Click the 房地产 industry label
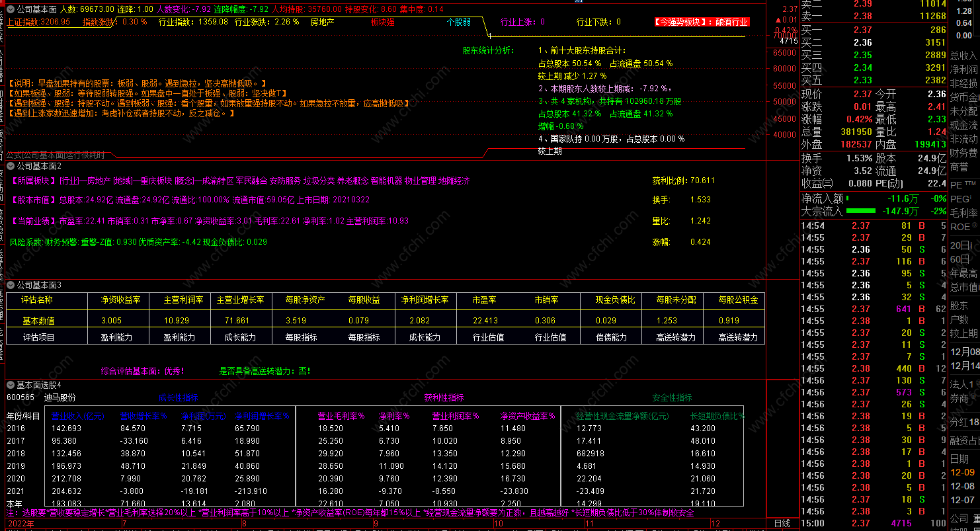Image resolution: width=980 pixels, height=531 pixels. tap(322, 22)
